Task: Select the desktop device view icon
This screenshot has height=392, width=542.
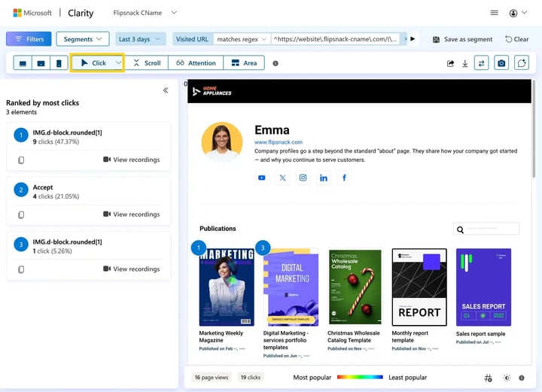Action: pos(23,63)
